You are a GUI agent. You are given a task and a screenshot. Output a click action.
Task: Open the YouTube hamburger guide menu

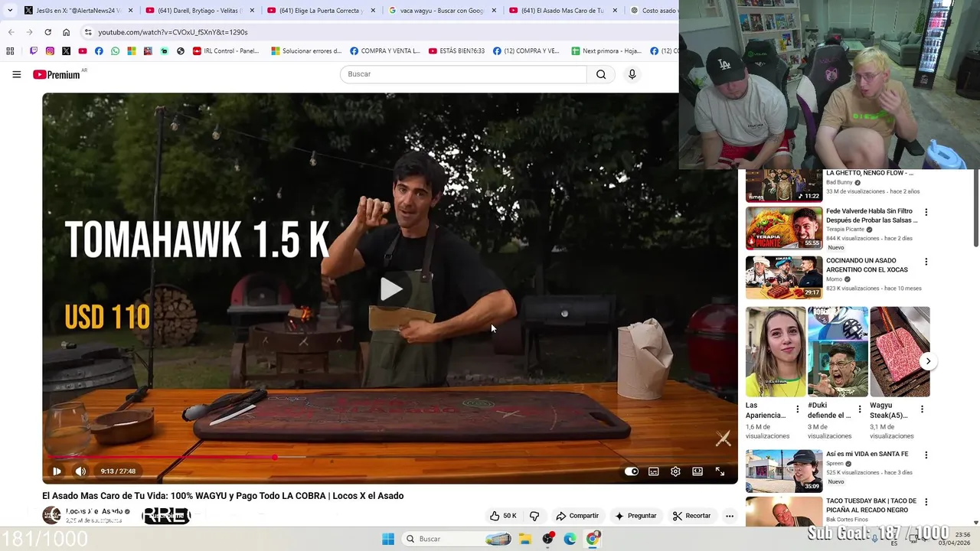16,74
